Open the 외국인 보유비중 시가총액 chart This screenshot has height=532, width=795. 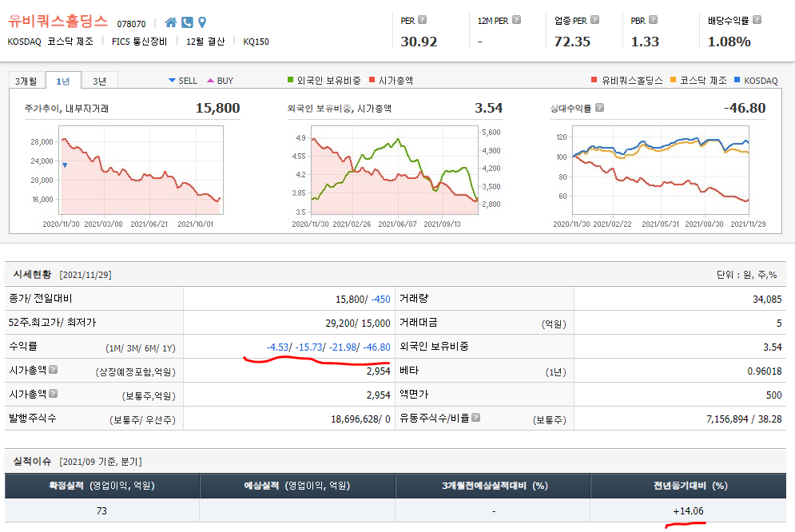coord(395,170)
